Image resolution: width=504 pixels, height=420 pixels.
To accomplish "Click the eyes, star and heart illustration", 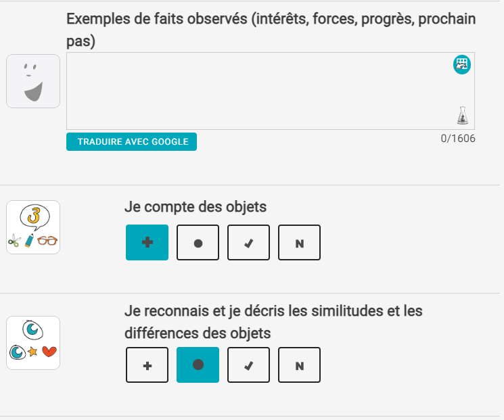I will point(33,343).
